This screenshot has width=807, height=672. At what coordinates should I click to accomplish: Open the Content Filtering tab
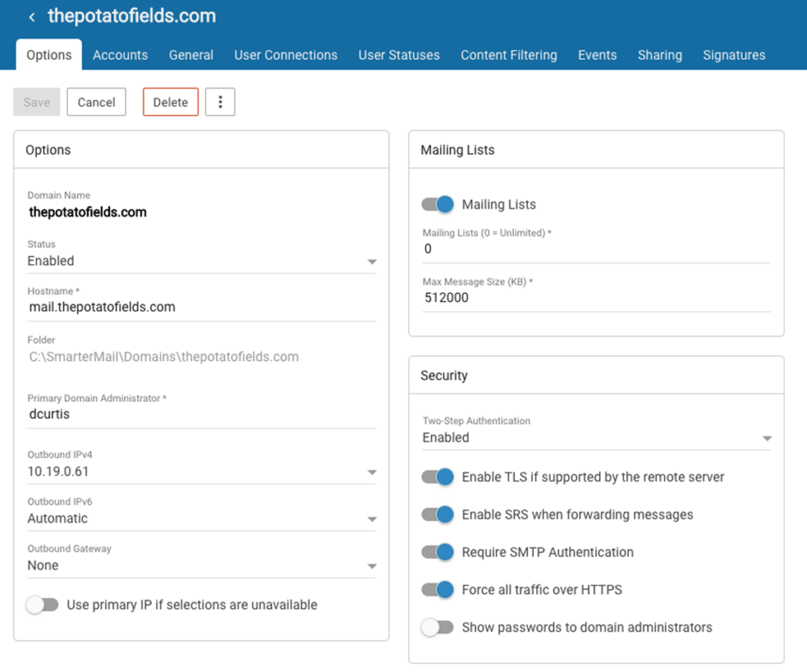(508, 55)
